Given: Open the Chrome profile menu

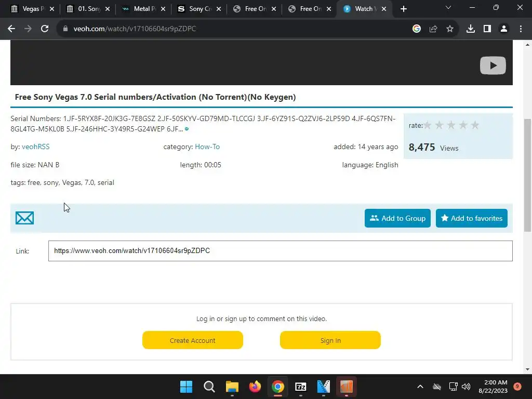Looking at the screenshot, I should (x=504, y=29).
